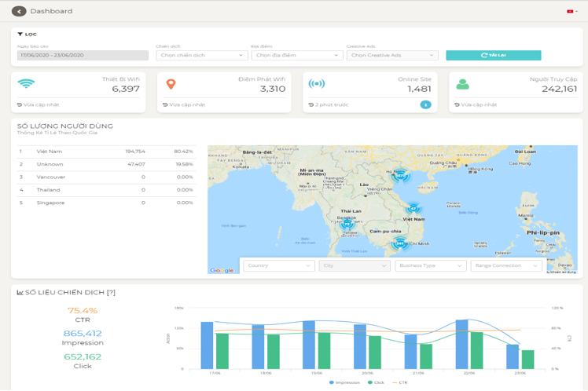Screen dimensions: 588x391
Task: Toggle Impression series in chart legend
Action: (345, 382)
